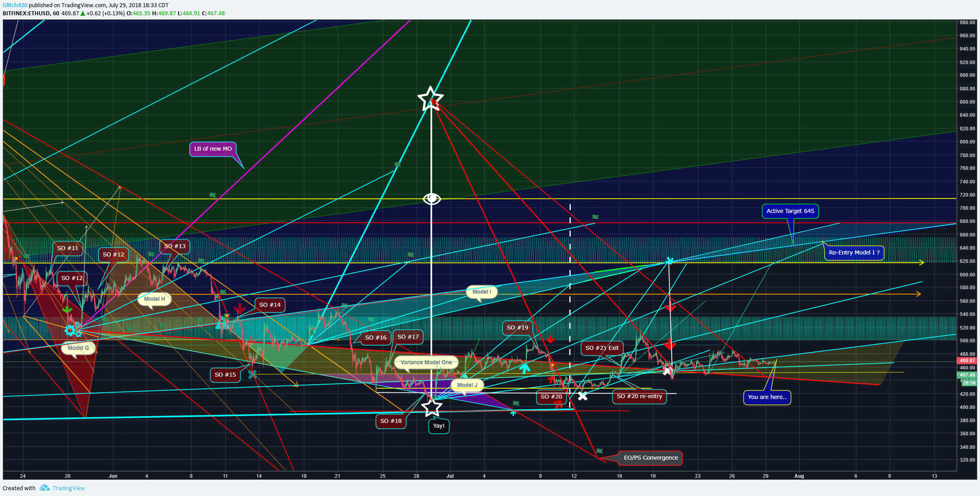Click the SO #18 callout label
The height and width of the screenshot is (496, 980).
[391, 421]
